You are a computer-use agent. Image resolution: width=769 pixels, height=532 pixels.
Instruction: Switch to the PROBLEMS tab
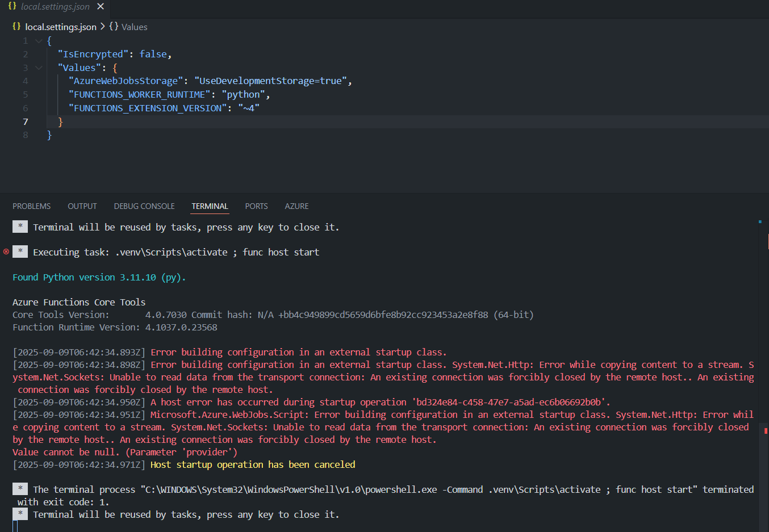tap(31, 206)
